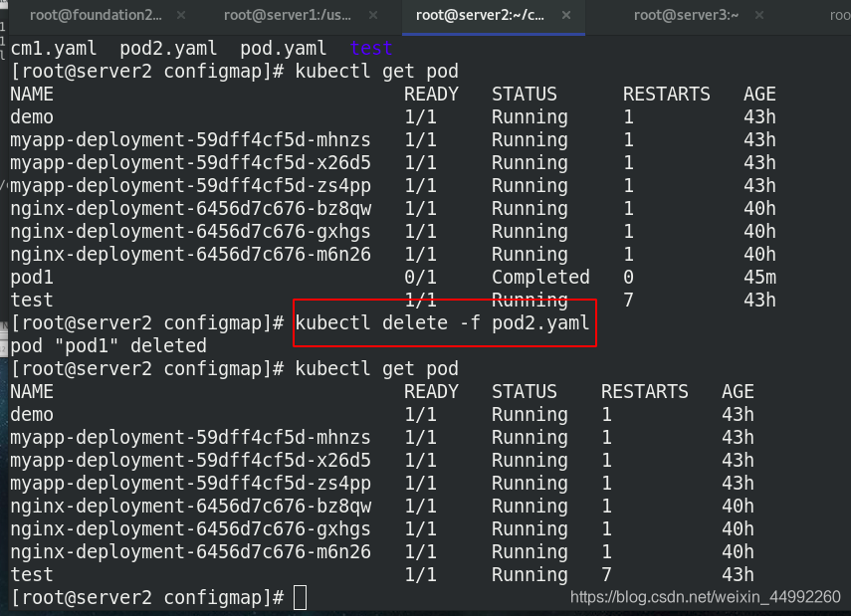Click 'demo' pod name in the second list
This screenshot has height=616, width=851.
coord(32,414)
